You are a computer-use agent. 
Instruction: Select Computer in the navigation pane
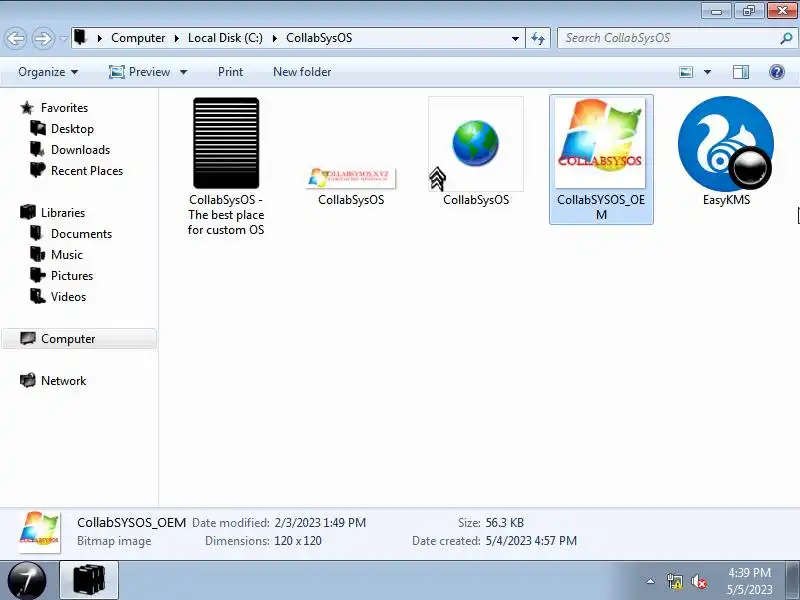[x=79, y=339]
